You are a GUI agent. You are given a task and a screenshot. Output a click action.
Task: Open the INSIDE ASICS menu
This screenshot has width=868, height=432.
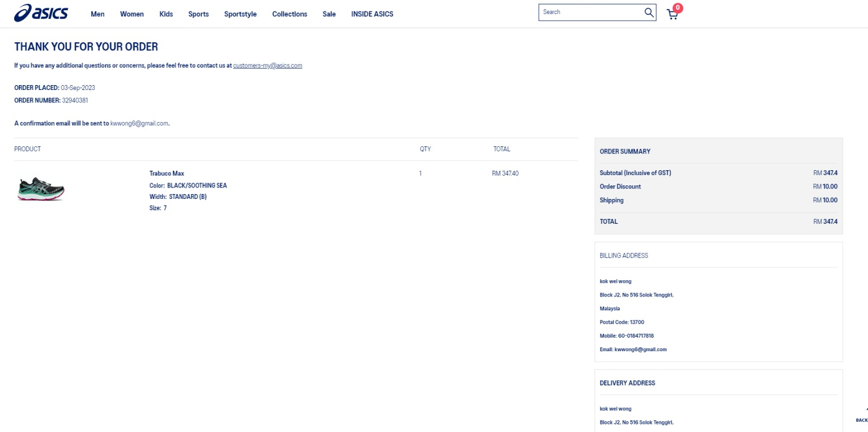(372, 14)
